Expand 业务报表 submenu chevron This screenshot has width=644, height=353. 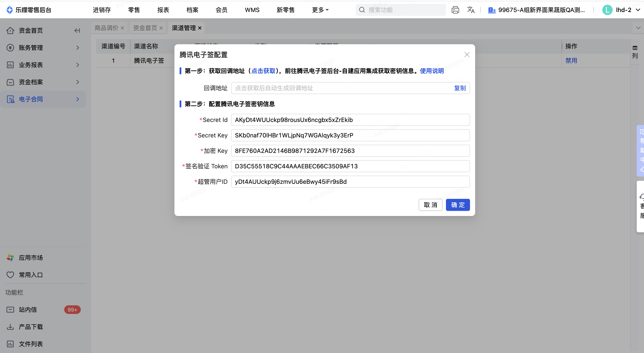(78, 65)
